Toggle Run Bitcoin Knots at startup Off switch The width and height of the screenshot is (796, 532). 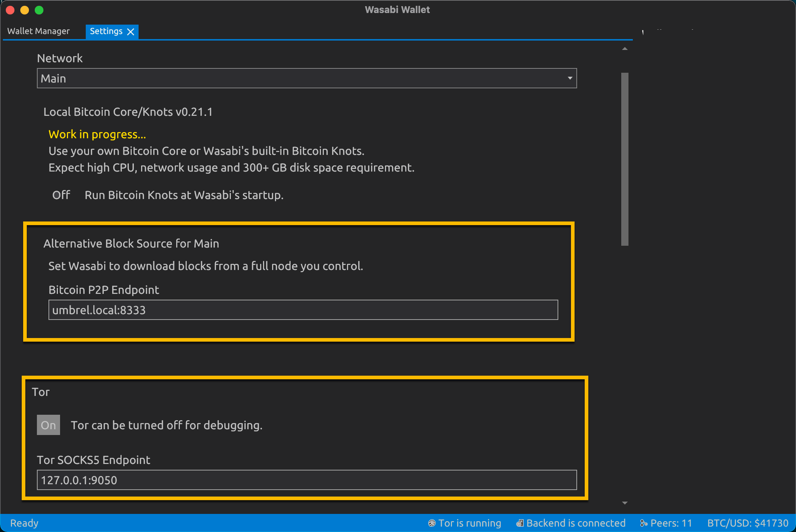pos(61,195)
